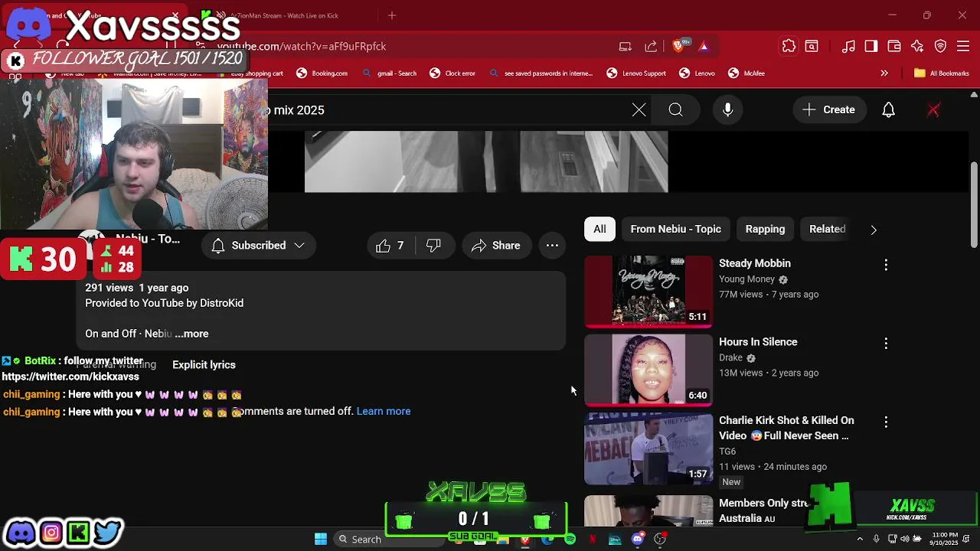The width and height of the screenshot is (980, 551).
Task: Clear YouTube search with X icon
Action: pyautogui.click(x=639, y=110)
